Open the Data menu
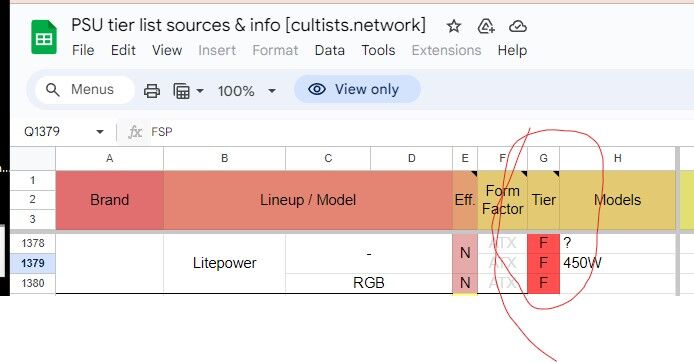This screenshot has height=362, width=694. [330, 50]
